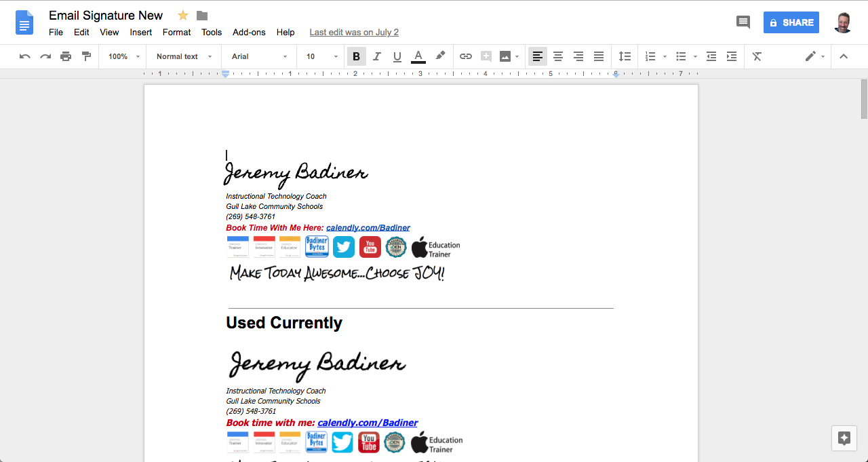
Task: Set justified text alignment
Action: (x=599, y=56)
